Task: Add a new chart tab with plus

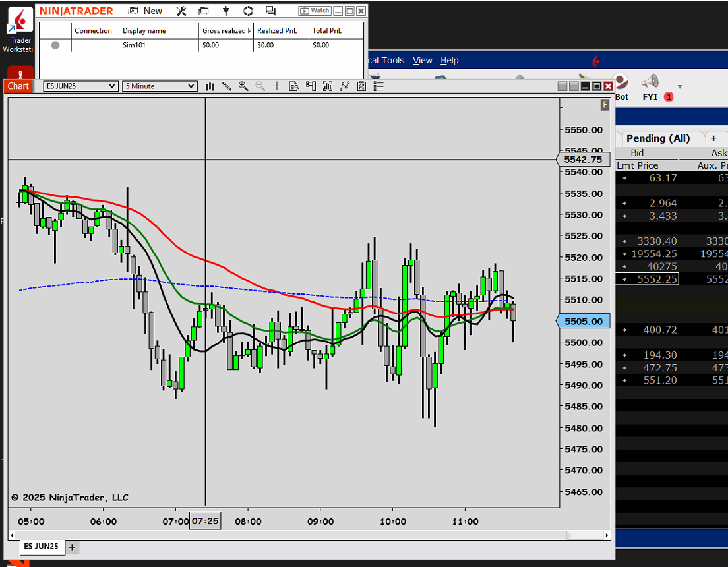Action: (72, 547)
